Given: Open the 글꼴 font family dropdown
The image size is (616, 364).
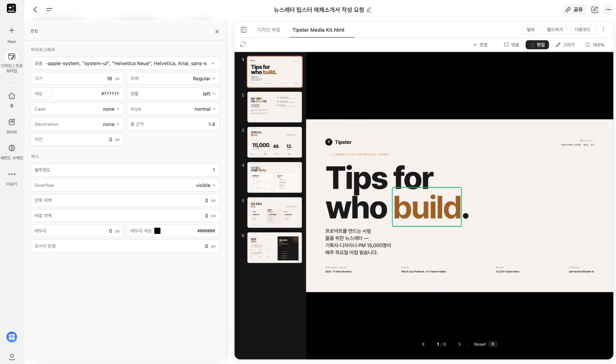Looking at the screenshot, I should point(125,63).
